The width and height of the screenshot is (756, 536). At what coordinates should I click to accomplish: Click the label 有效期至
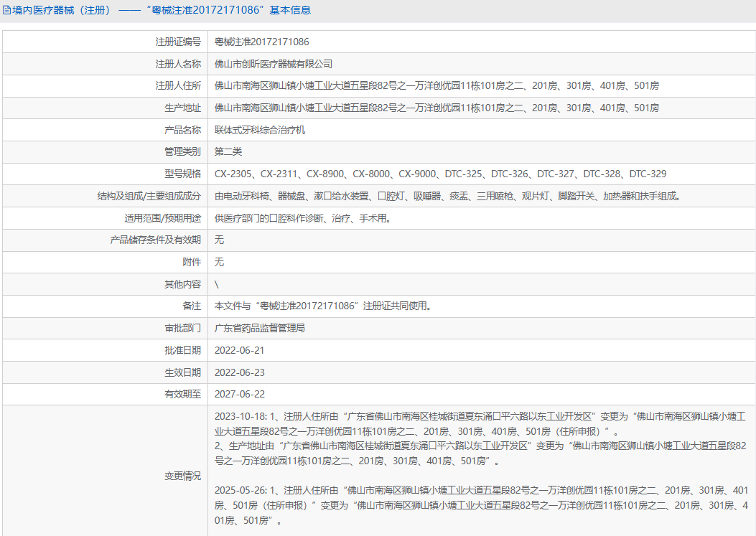tap(183, 395)
